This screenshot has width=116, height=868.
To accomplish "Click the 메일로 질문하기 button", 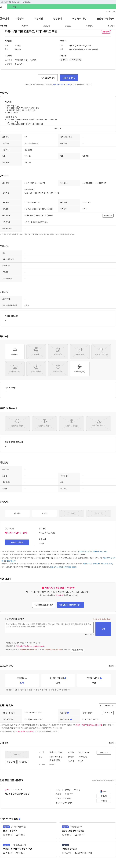I will tap(77, 650).
